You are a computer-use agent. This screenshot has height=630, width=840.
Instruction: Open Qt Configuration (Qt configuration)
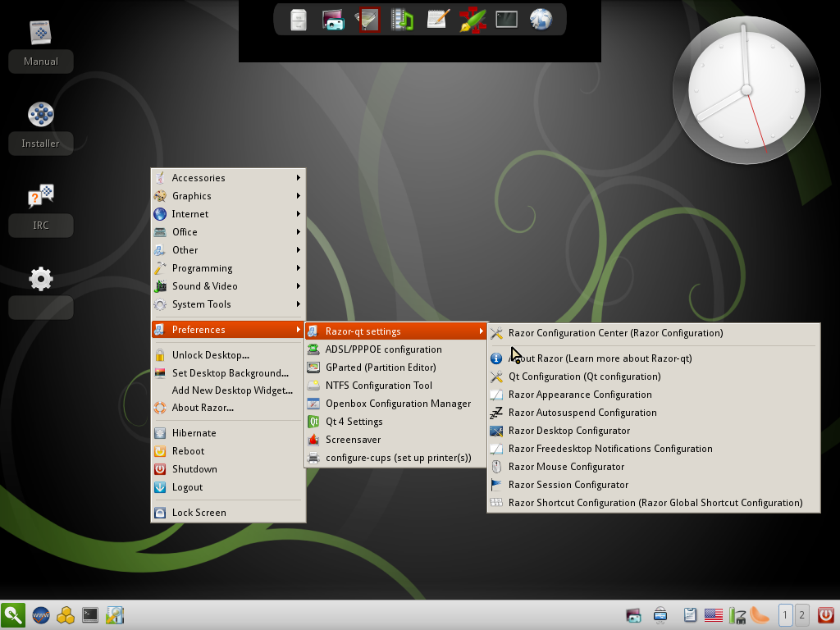(x=654, y=377)
